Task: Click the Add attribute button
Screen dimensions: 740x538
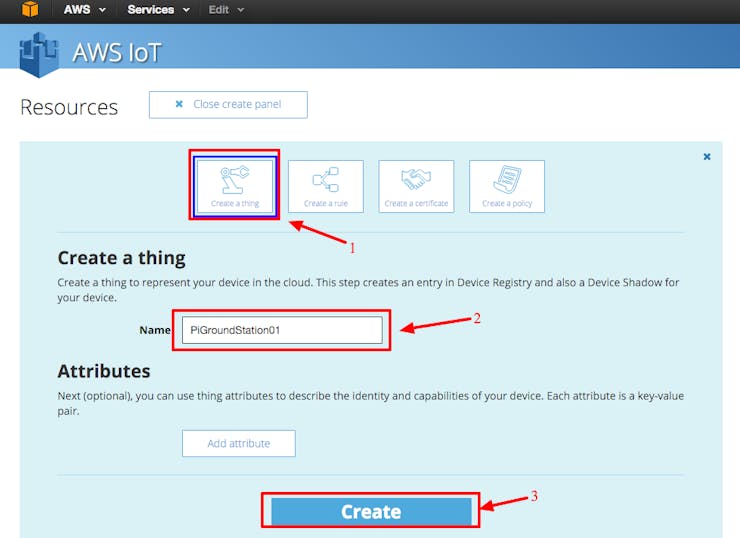Action: pyautogui.click(x=239, y=443)
